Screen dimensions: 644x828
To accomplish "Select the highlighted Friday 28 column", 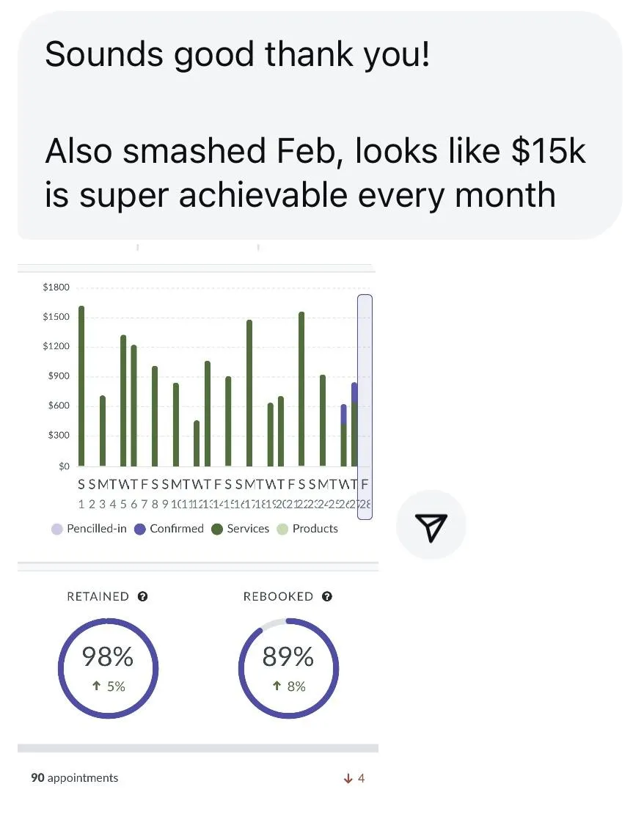I will tap(365, 406).
